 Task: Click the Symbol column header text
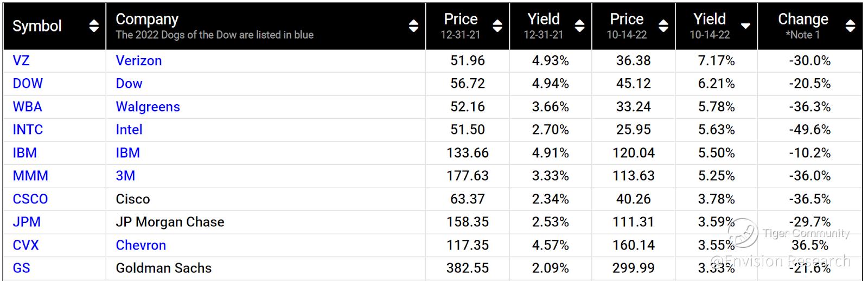click(37, 26)
